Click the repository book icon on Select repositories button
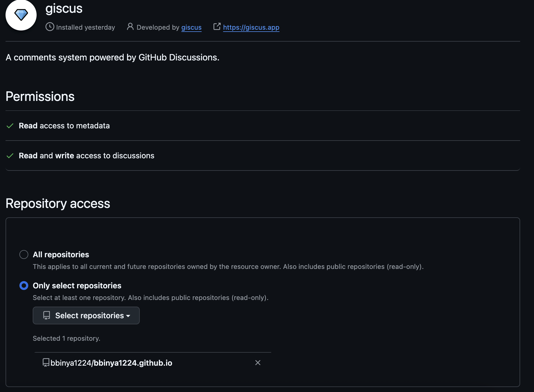Image resolution: width=534 pixels, height=392 pixels. (46, 315)
